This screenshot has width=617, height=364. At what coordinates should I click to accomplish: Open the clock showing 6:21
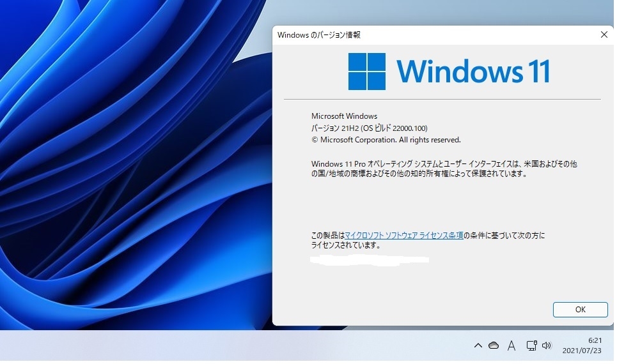click(595, 340)
